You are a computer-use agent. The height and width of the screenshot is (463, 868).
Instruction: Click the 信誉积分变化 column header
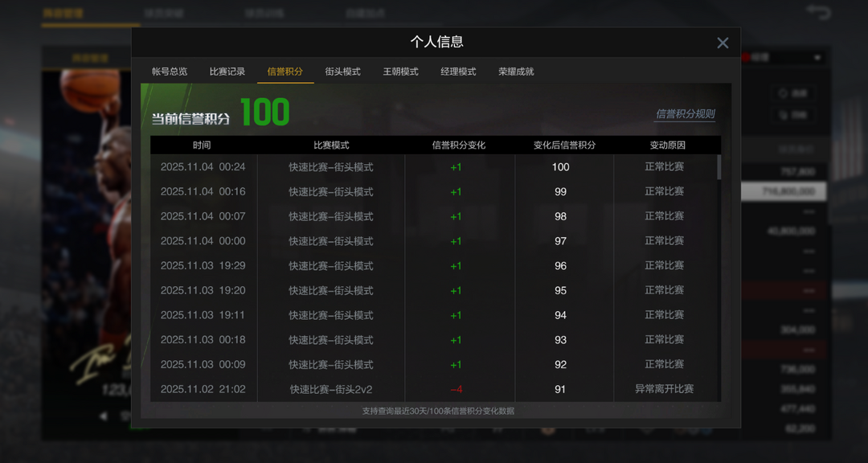coord(459,145)
